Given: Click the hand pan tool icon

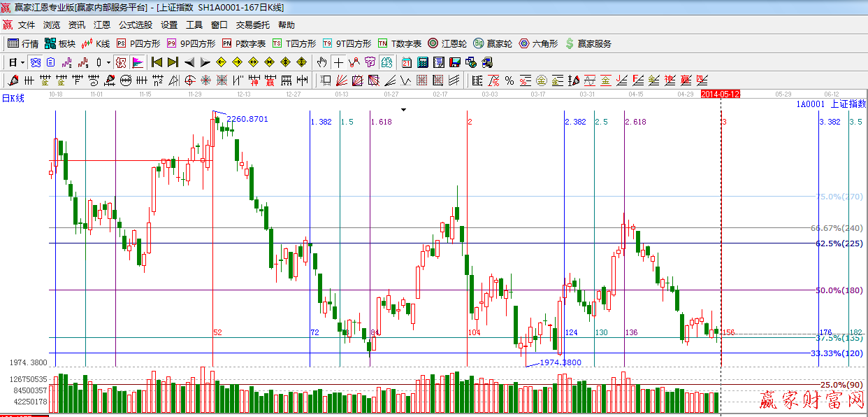Looking at the screenshot, I should click(x=321, y=62).
